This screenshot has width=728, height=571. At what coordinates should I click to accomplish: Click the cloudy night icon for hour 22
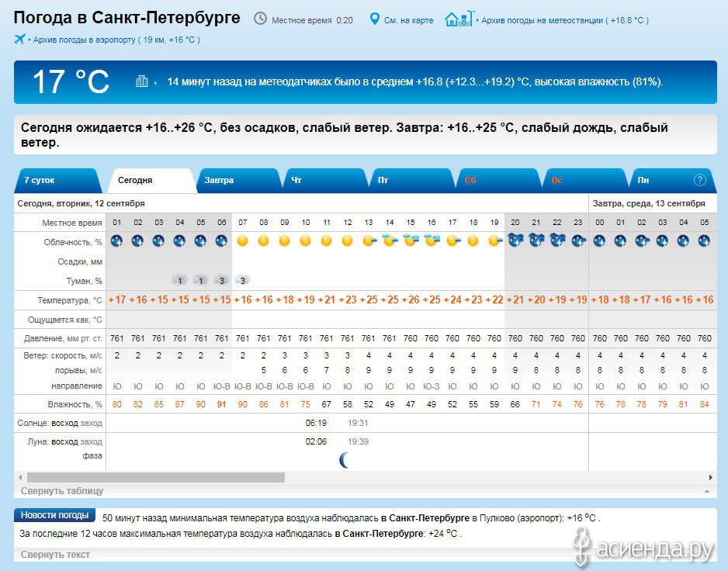point(557,241)
